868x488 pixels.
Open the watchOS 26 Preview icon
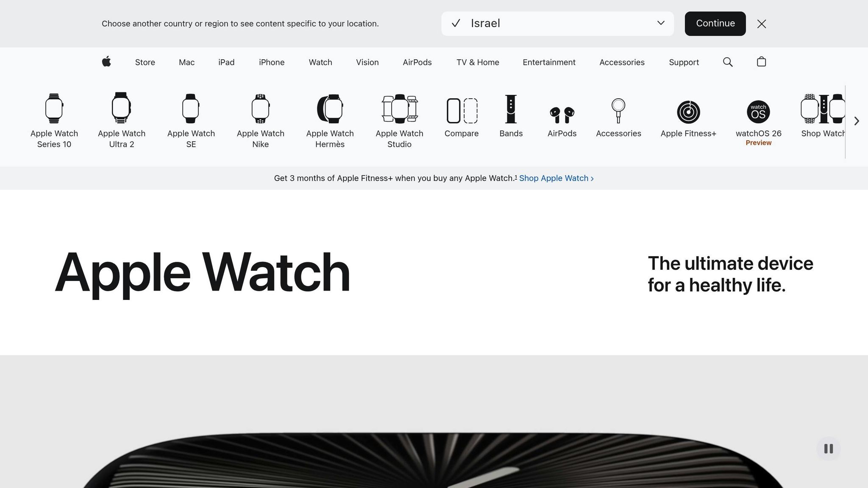coord(758,112)
